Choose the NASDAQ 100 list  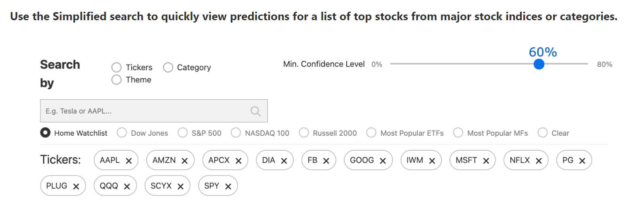[236, 133]
